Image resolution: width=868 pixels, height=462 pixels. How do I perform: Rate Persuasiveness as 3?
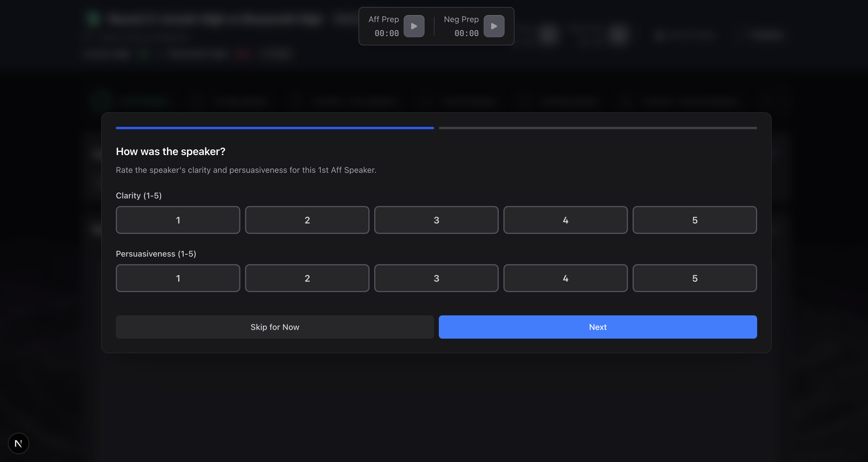pyautogui.click(x=436, y=278)
